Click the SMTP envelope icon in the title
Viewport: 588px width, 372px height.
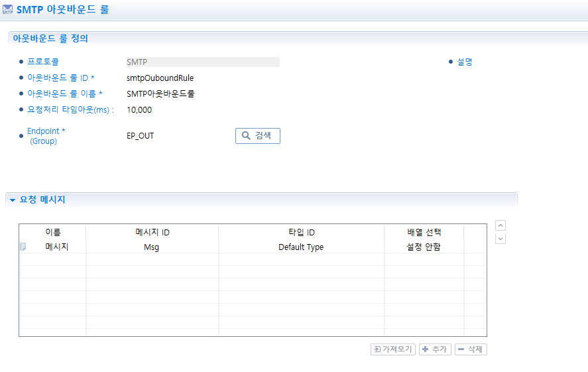click(x=8, y=10)
